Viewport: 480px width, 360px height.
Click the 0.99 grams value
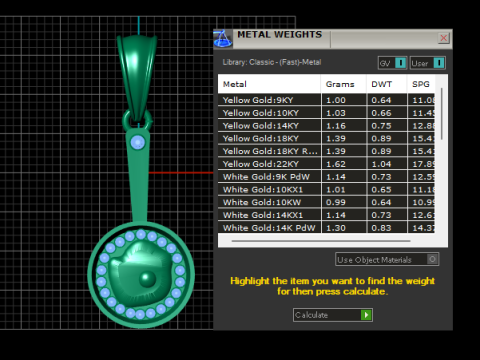[336, 202]
